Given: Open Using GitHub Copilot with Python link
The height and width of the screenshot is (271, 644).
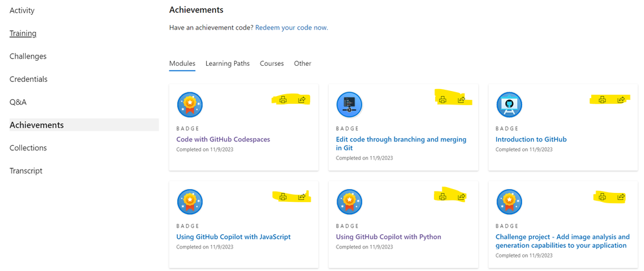Looking at the screenshot, I should (x=389, y=237).
